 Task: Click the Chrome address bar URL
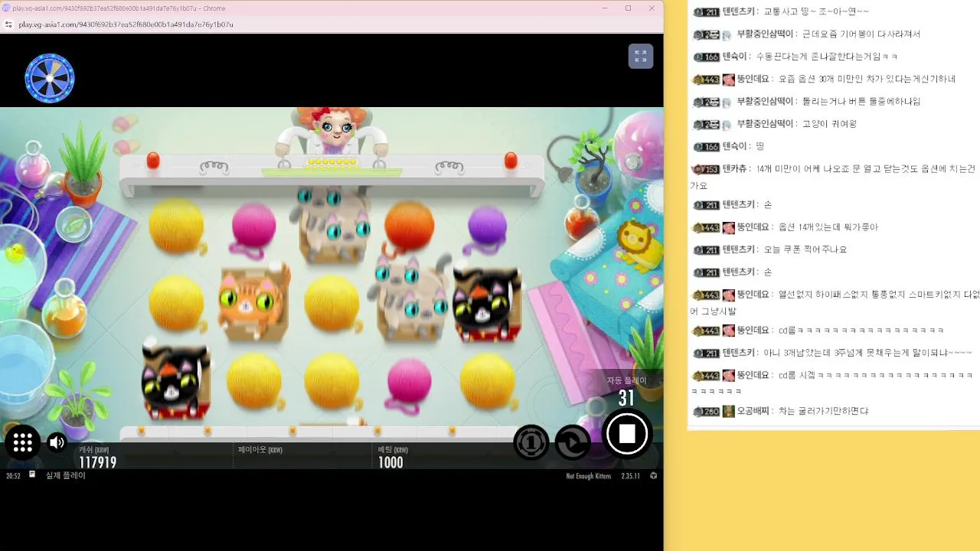tap(126, 24)
